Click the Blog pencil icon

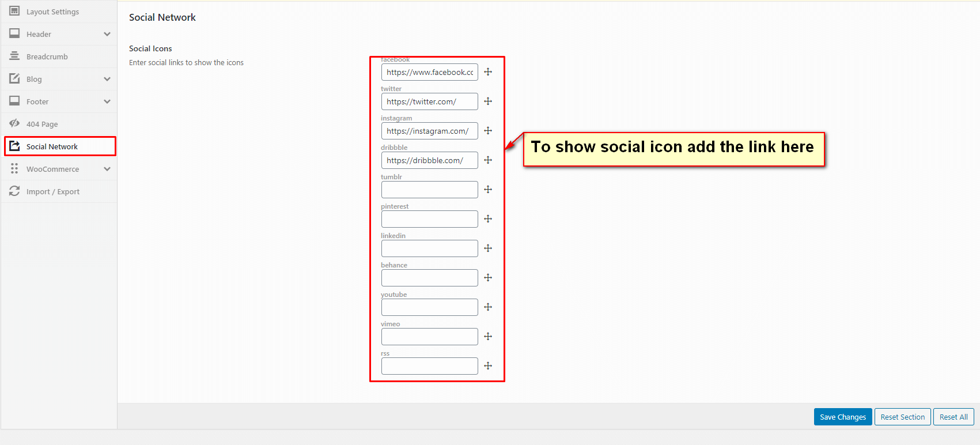14,78
